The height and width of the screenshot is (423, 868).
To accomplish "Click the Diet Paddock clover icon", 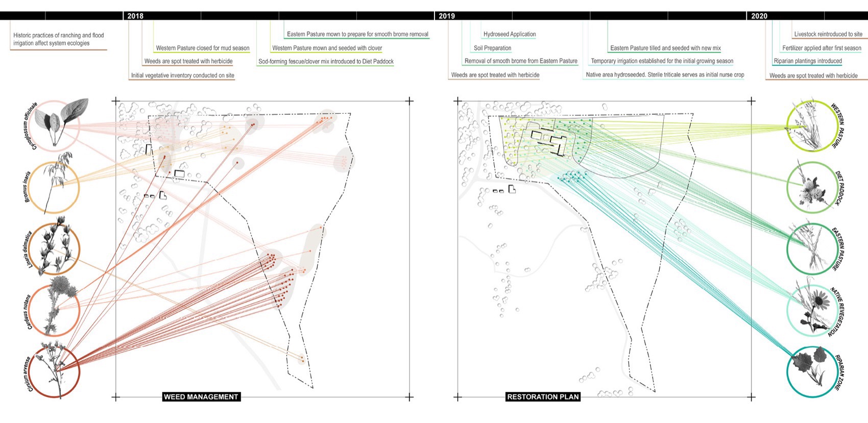I will coord(812,187).
